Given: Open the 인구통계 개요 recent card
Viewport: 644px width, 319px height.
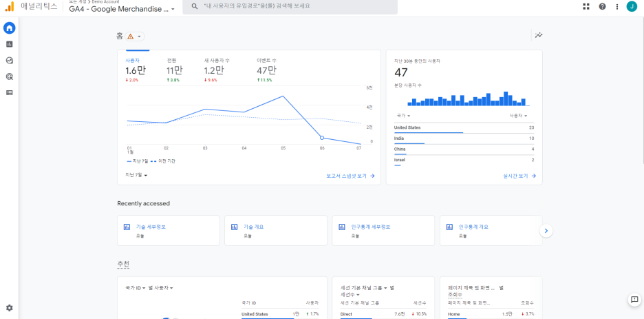Looking at the screenshot, I should (491, 231).
